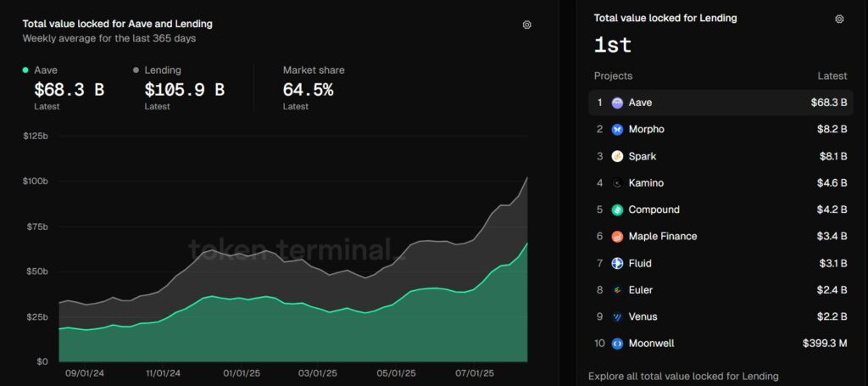Click the 11/01/24 x-axis date label
Image resolution: width=868 pixels, height=386 pixels.
pos(162,373)
